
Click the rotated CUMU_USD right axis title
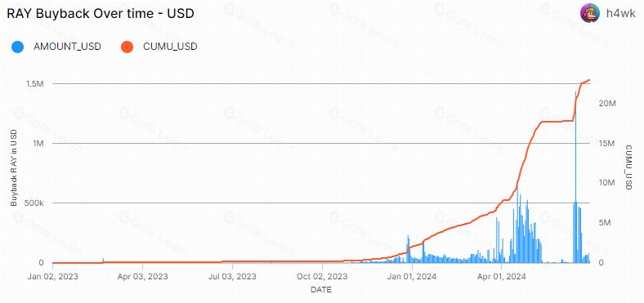tap(628, 167)
